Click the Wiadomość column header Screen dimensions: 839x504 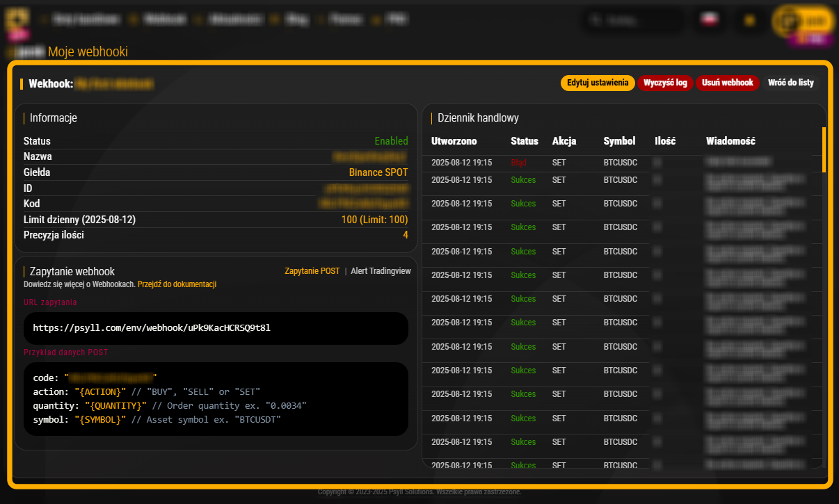[x=730, y=141]
